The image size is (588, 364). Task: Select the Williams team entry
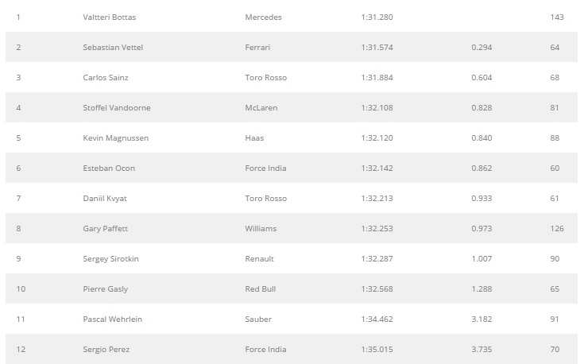261,229
